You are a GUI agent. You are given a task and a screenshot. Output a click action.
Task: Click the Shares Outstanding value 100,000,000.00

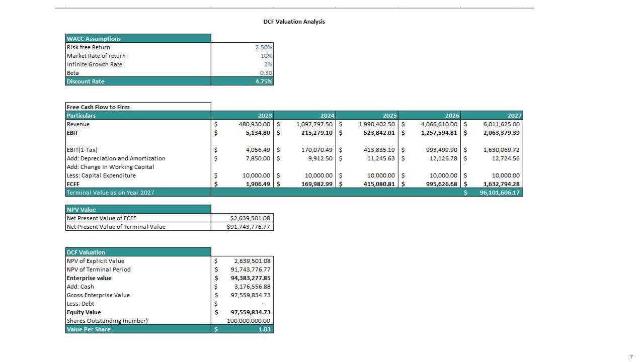tap(248, 321)
